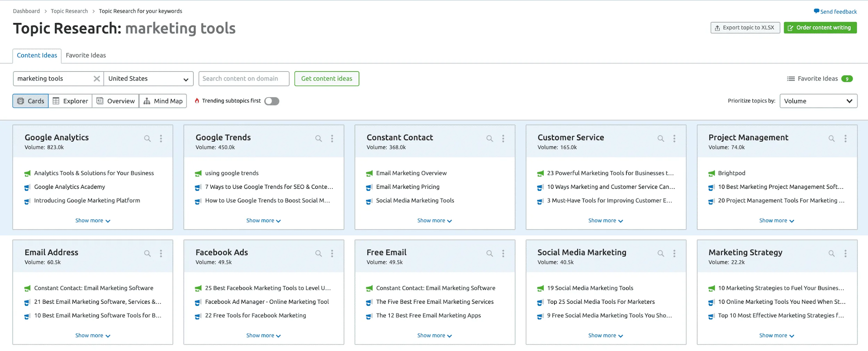Go to Topic Research via breadcrumb
868x351 pixels.
coord(69,11)
